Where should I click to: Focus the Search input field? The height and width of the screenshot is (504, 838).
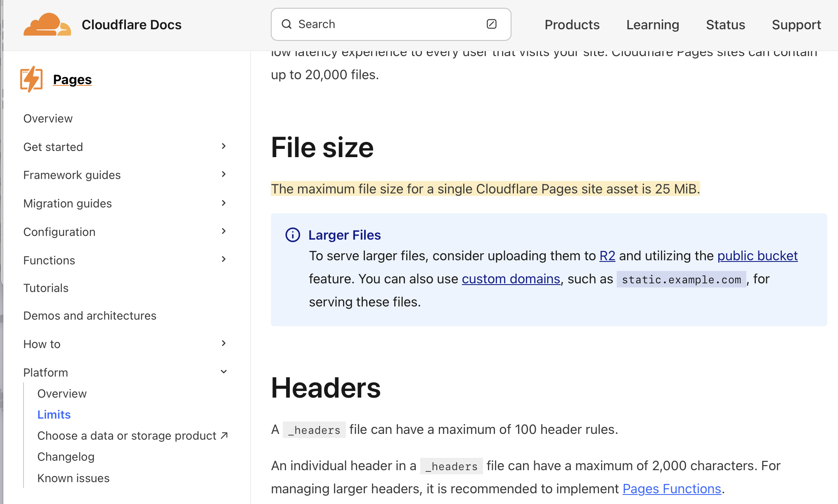coord(388,24)
